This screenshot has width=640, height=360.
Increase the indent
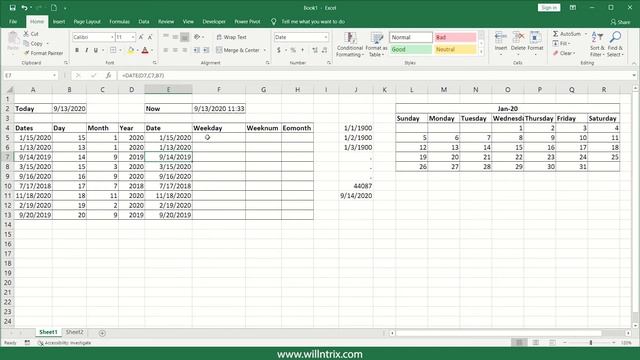pos(206,50)
